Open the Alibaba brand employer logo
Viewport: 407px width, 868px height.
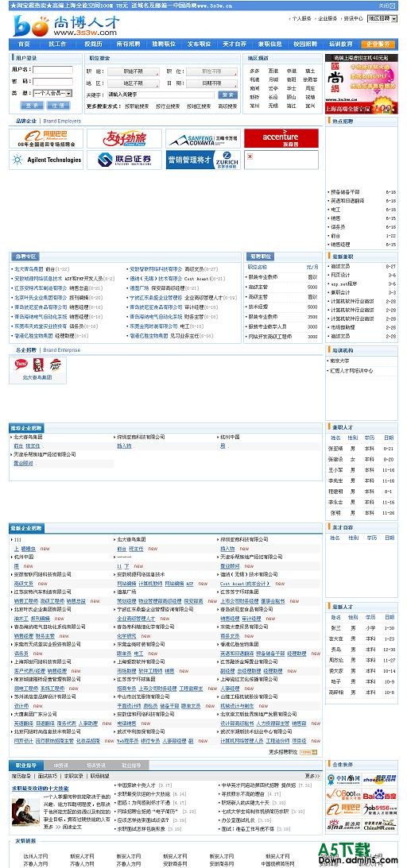click(x=46, y=138)
